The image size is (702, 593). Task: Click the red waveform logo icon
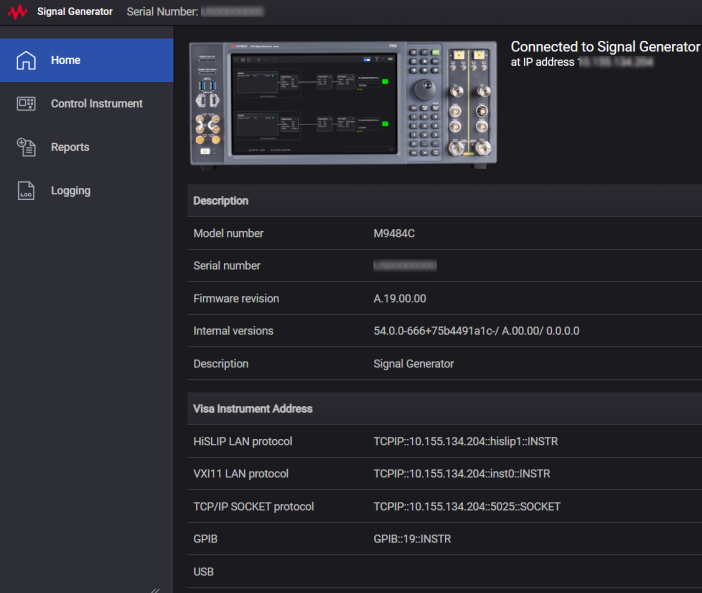pyautogui.click(x=18, y=12)
